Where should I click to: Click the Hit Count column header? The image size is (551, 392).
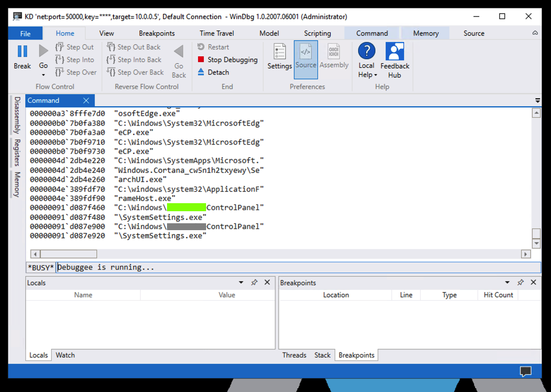(x=498, y=295)
